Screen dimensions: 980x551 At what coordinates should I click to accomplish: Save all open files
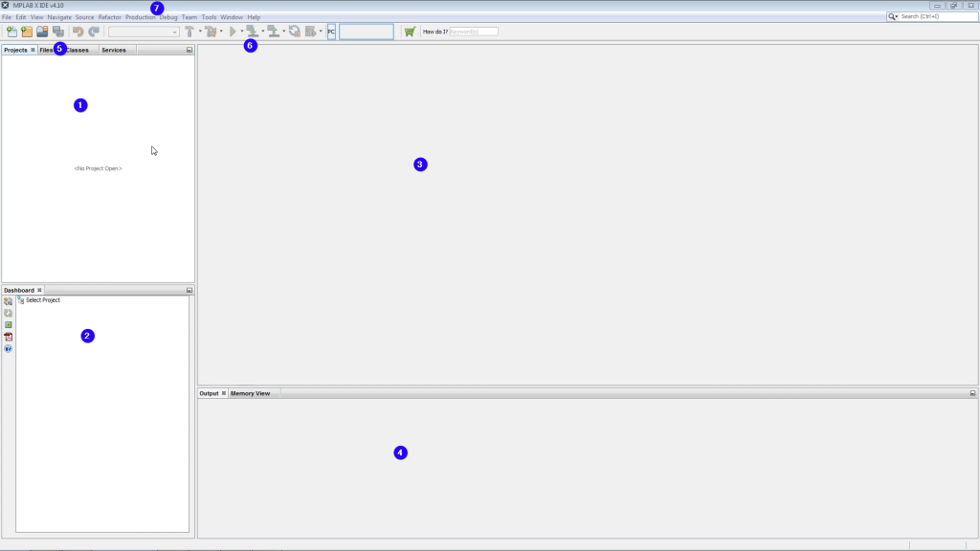[x=57, y=31]
